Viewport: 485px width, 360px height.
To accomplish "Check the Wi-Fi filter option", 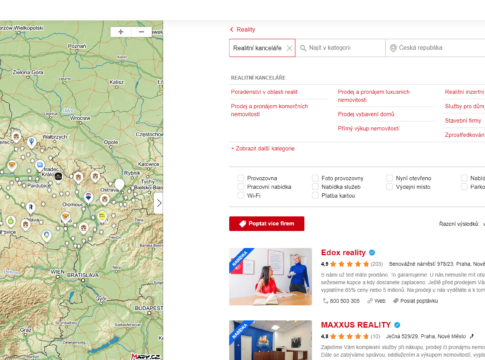I will click(x=241, y=195).
